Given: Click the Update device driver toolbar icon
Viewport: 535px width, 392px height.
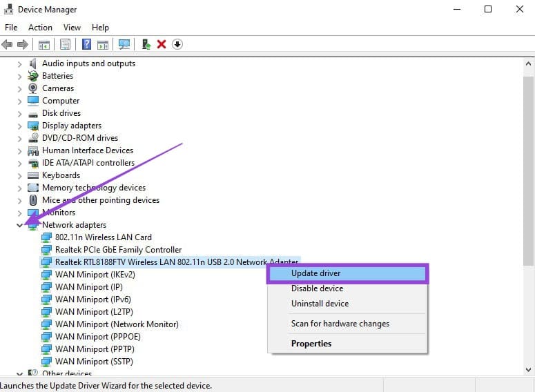Looking at the screenshot, I should click(146, 44).
